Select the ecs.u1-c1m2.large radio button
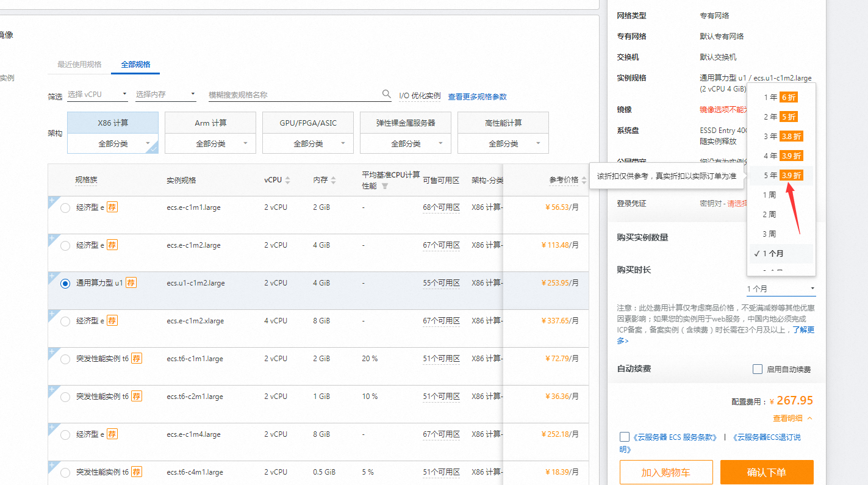This screenshot has width=868, height=485. 65,284
